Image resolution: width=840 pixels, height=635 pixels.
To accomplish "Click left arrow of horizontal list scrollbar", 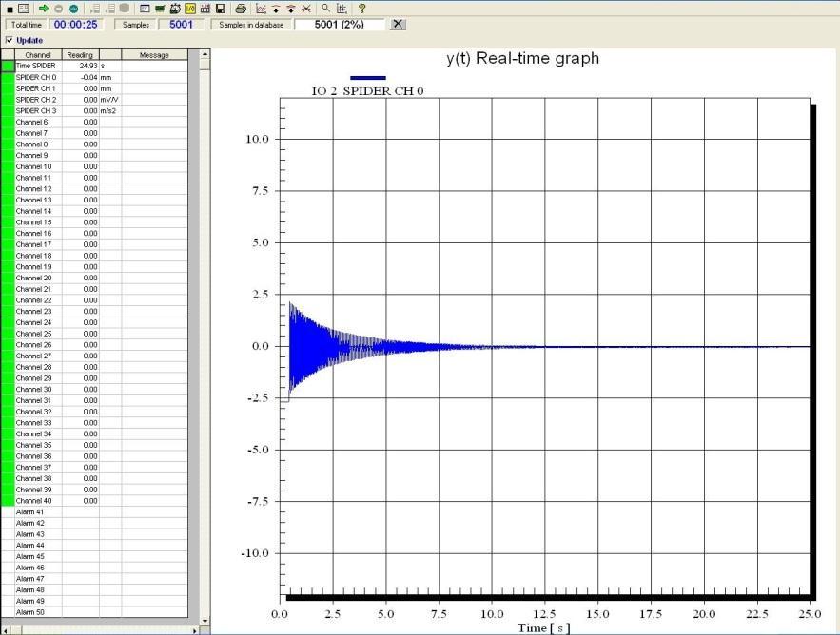I will [6, 630].
